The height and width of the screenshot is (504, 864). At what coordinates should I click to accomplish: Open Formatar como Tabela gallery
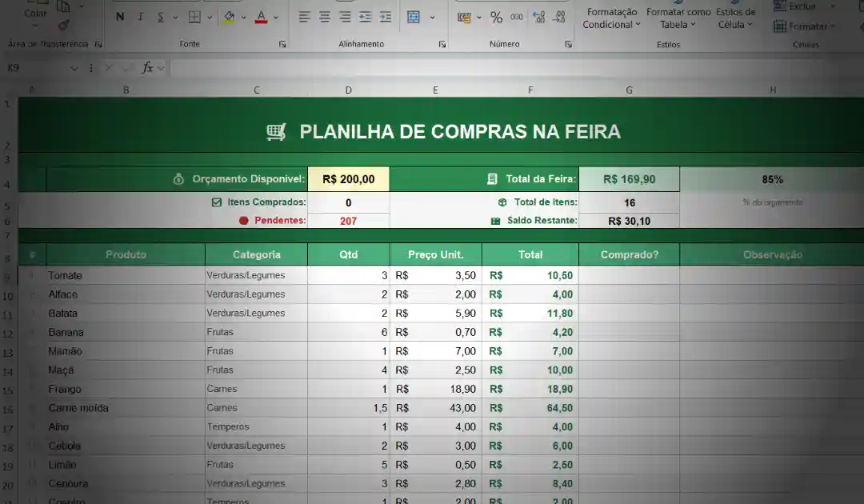(x=678, y=18)
